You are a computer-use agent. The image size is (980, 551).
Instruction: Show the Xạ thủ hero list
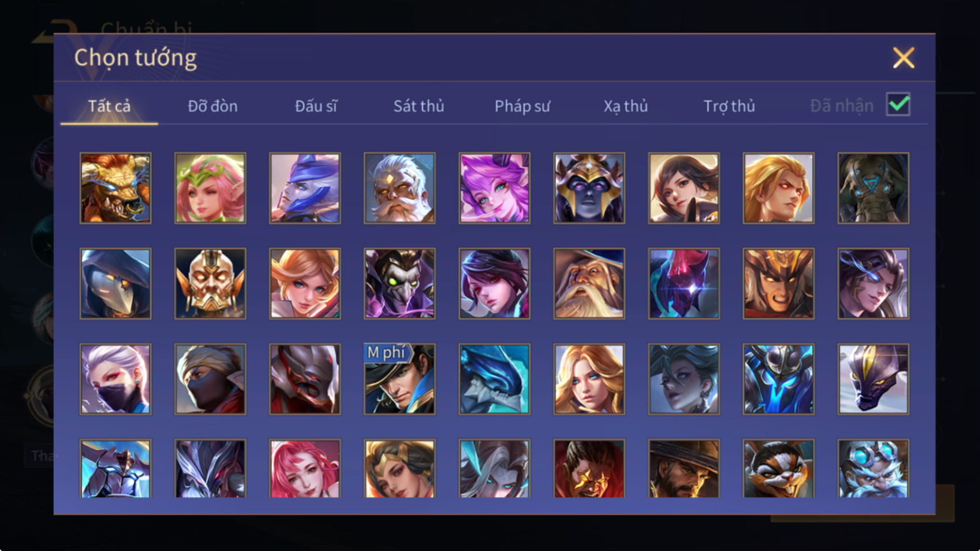click(625, 106)
